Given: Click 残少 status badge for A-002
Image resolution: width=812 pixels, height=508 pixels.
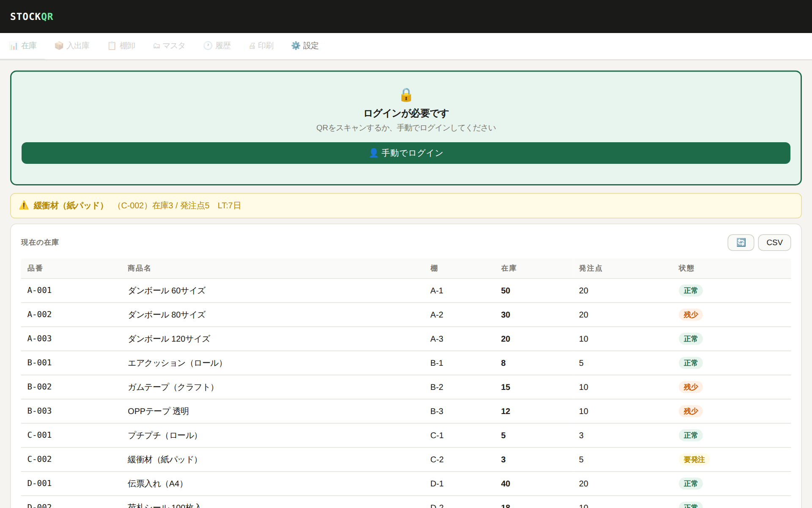Looking at the screenshot, I should 691,315.
